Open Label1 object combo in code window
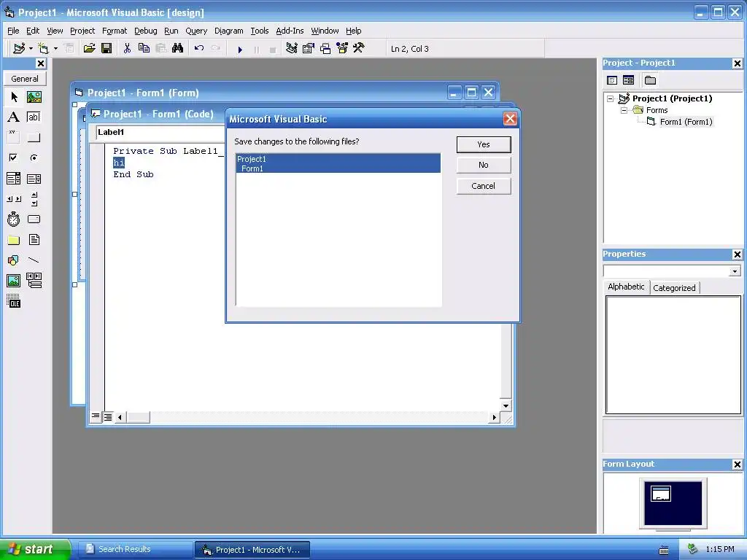This screenshot has width=747, height=560. 160,132
